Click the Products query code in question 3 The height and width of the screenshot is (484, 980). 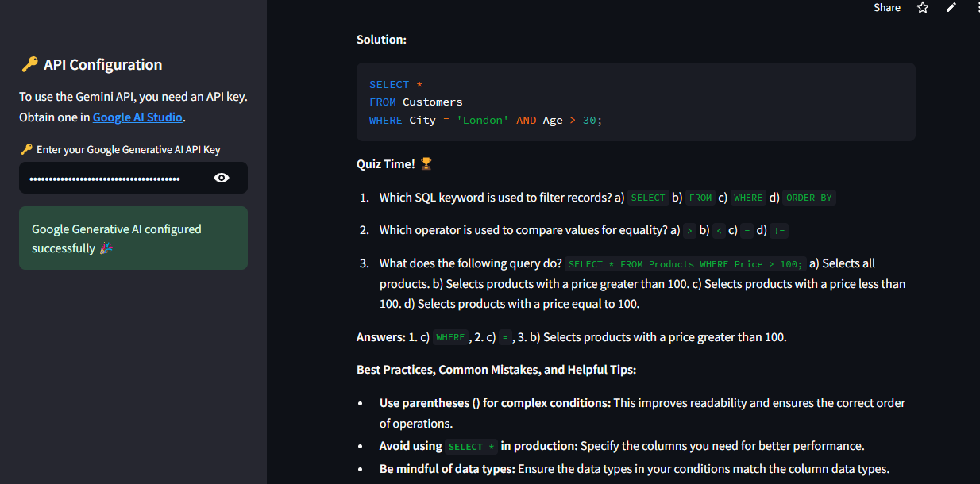click(x=685, y=264)
